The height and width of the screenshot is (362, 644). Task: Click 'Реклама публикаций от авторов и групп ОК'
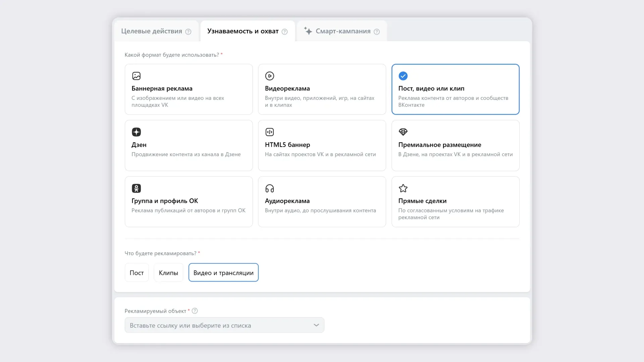(x=189, y=210)
